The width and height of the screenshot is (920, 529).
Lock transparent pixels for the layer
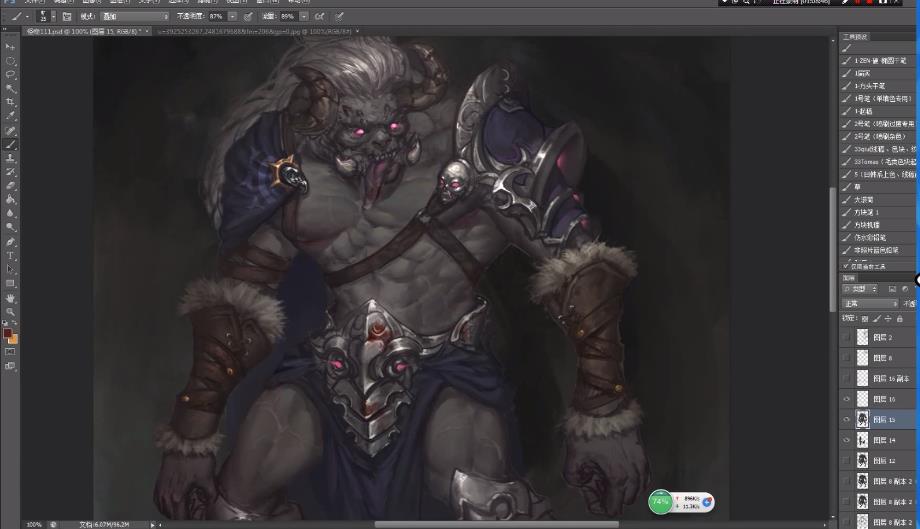(x=865, y=318)
